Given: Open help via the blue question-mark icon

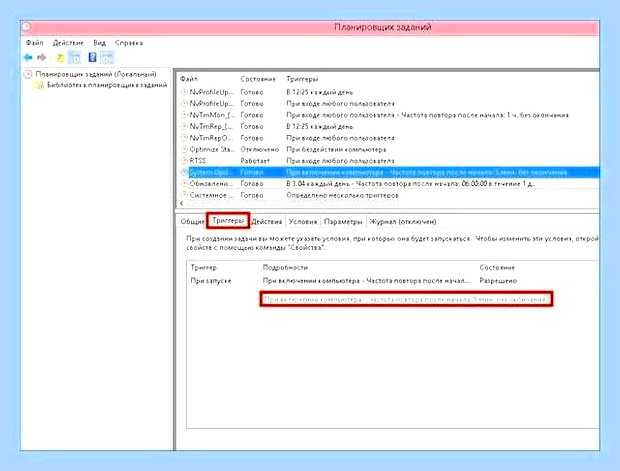Looking at the screenshot, I should pyautogui.click(x=92, y=58).
